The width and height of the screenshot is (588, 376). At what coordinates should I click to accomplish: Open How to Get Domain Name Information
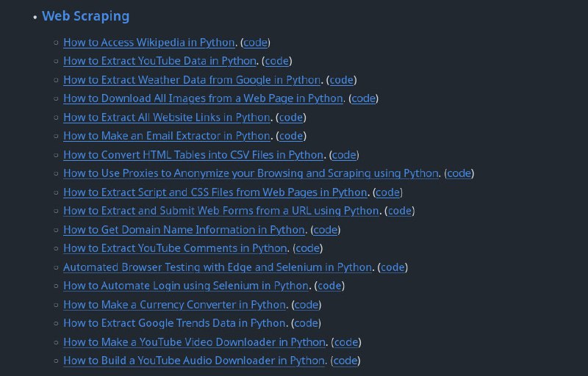point(184,230)
